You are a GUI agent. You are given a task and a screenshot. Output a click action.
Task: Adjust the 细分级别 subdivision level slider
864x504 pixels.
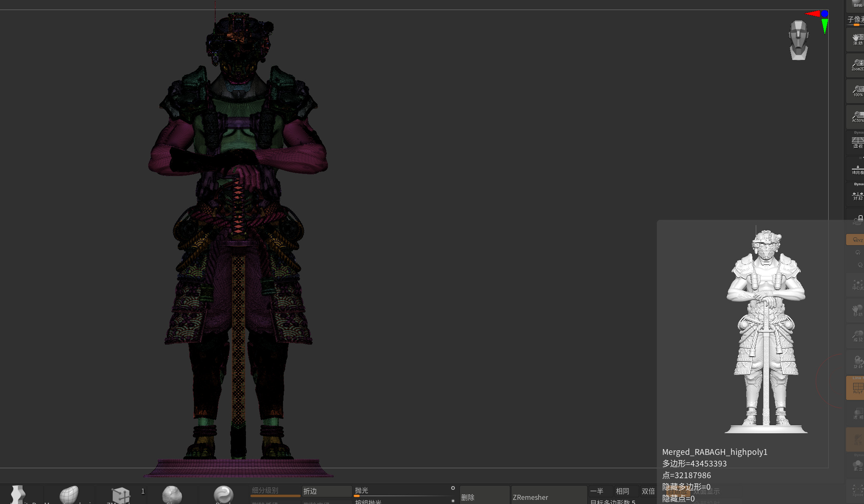[275, 491]
